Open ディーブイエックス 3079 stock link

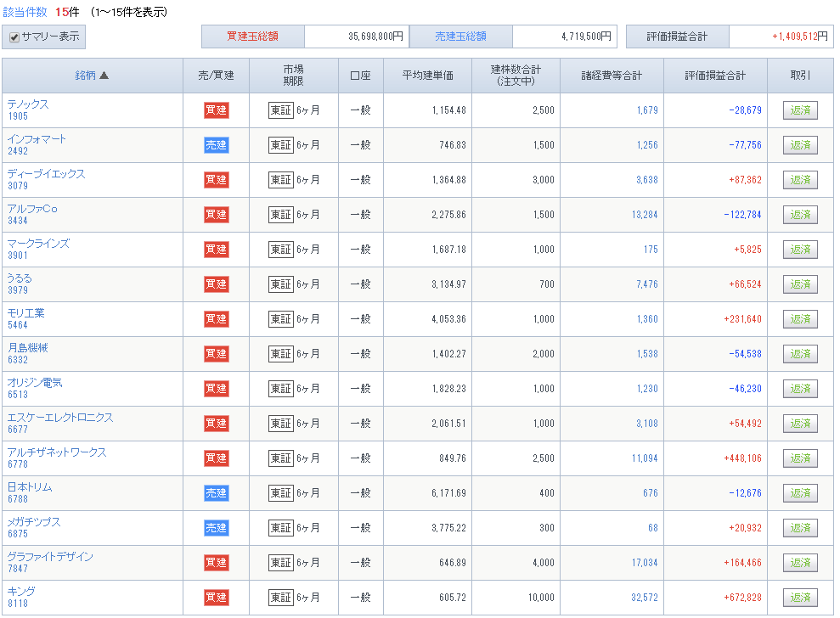coord(46,179)
